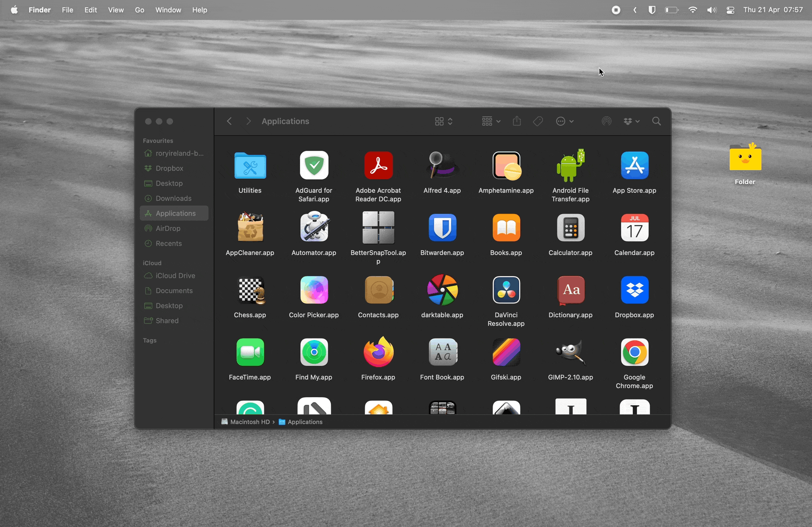This screenshot has height=527, width=812.
Task: Click the Tags toolbar icon
Action: click(537, 121)
